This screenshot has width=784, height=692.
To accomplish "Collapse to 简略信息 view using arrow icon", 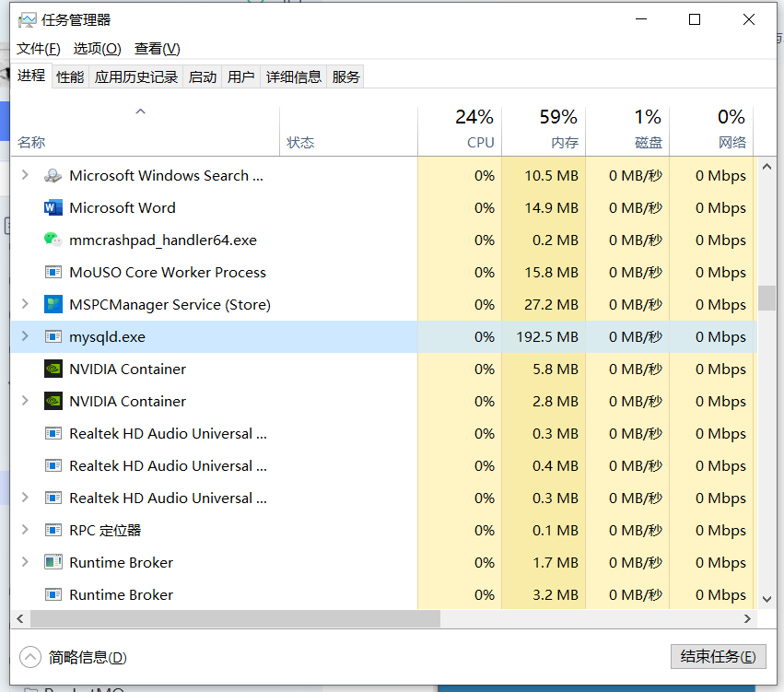I will (x=30, y=657).
